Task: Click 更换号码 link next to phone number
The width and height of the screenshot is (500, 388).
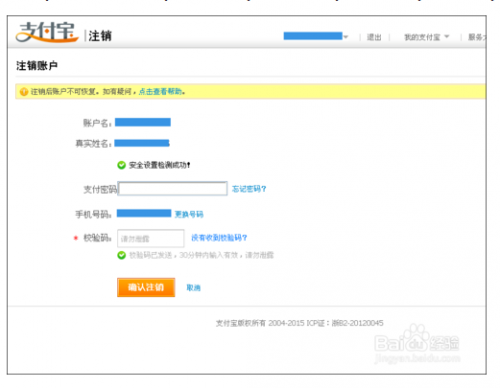Action: [189, 214]
